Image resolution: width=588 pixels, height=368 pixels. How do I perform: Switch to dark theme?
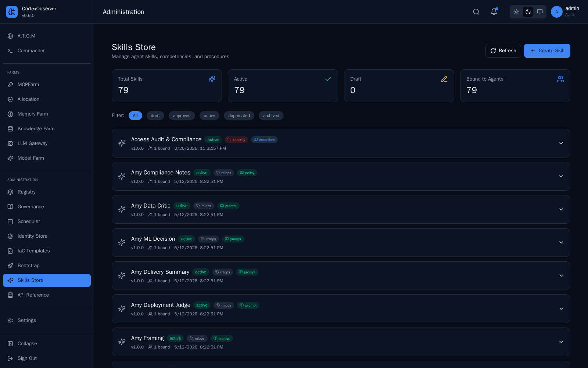click(x=528, y=12)
